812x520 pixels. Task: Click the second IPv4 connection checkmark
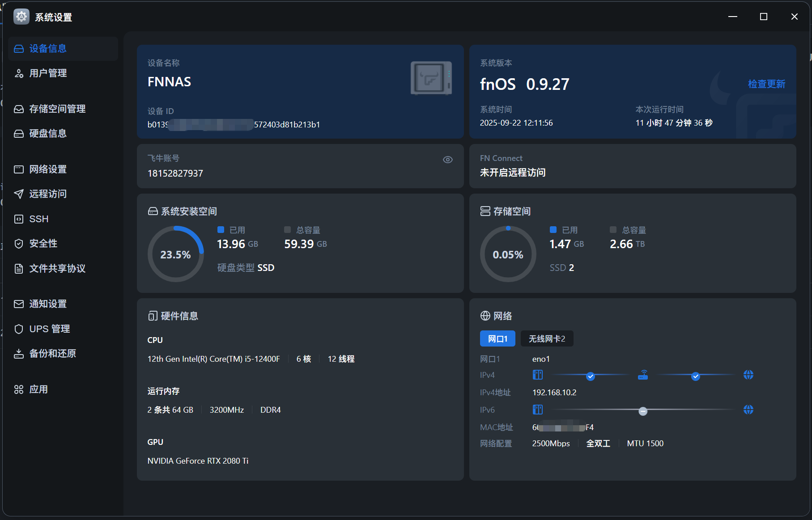click(x=696, y=376)
